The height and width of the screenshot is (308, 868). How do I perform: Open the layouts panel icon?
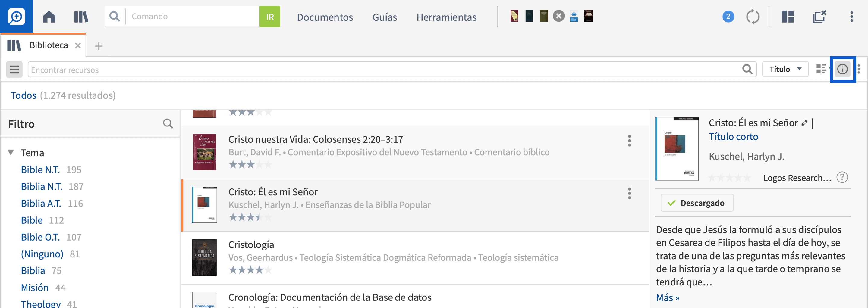pyautogui.click(x=788, y=17)
